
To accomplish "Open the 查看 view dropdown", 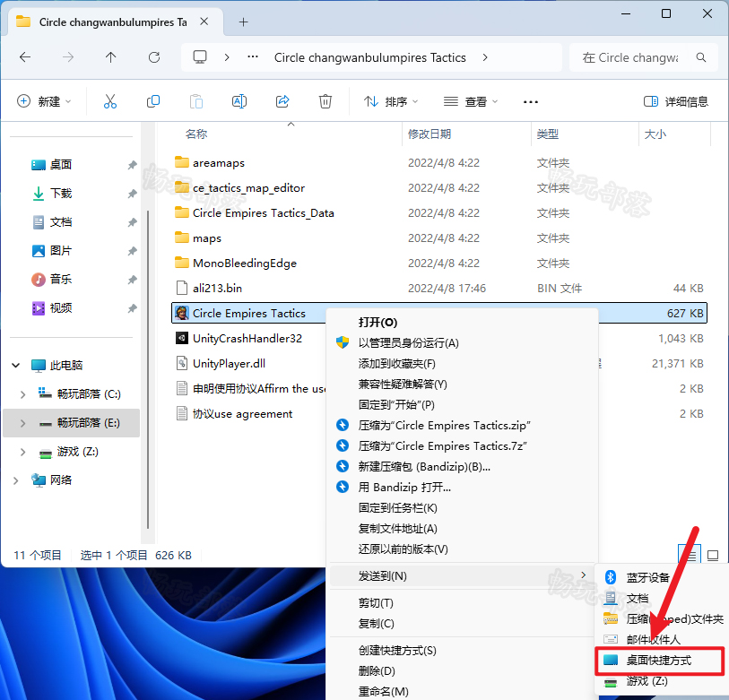I will tap(471, 101).
